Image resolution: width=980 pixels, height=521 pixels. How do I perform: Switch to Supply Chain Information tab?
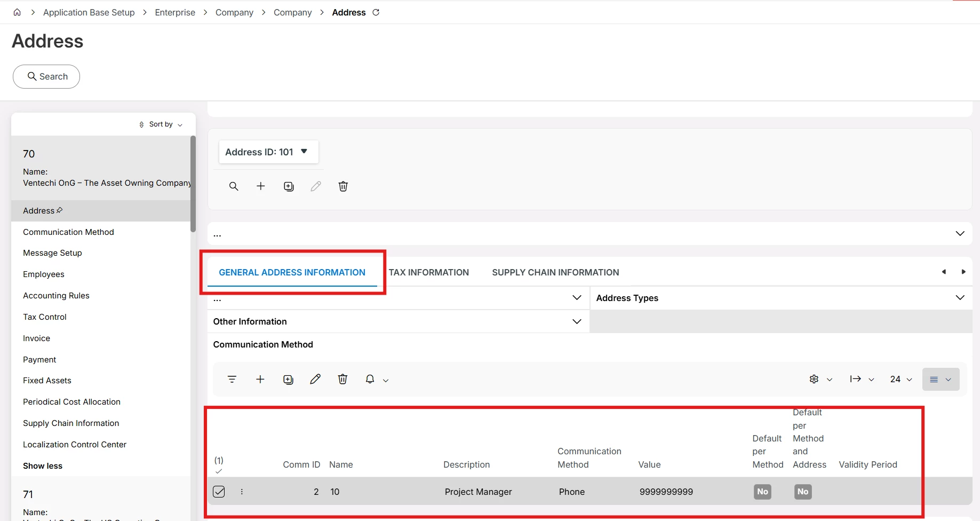(x=555, y=272)
